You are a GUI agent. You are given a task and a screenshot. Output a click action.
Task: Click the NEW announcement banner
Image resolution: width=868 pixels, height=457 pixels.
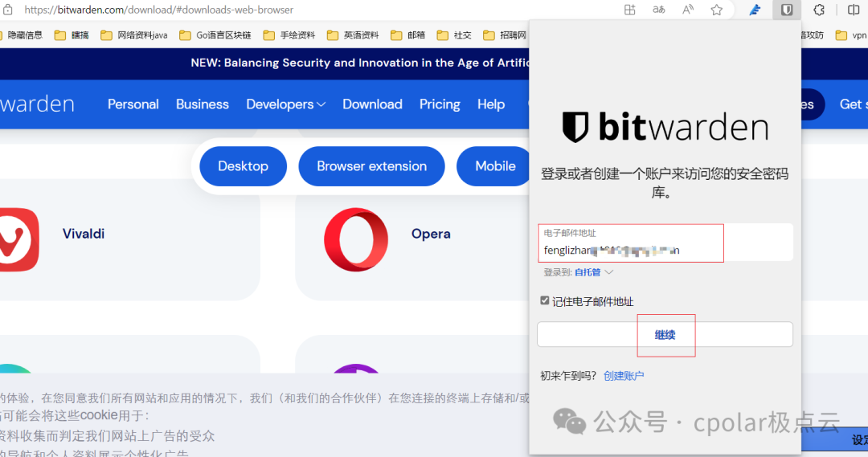coord(360,63)
